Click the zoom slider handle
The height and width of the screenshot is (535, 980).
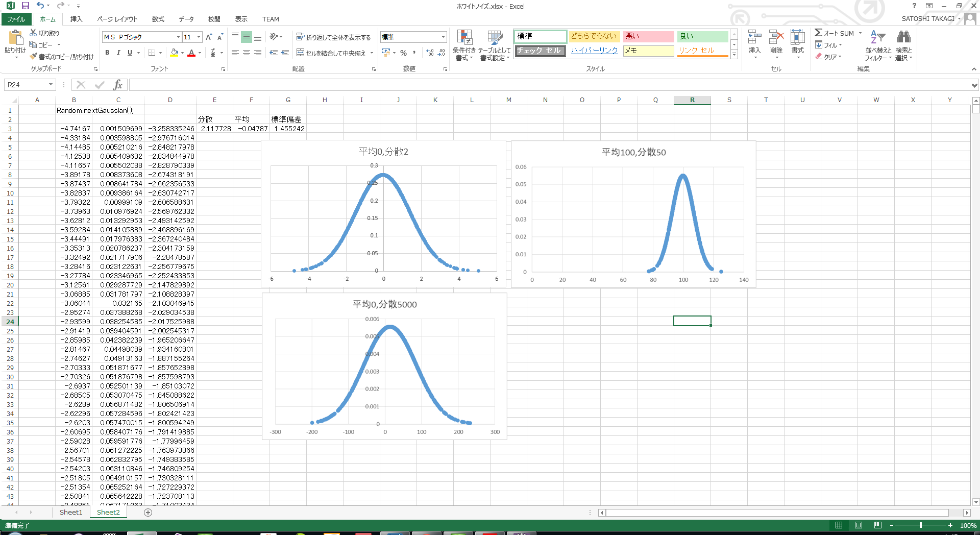click(920, 525)
